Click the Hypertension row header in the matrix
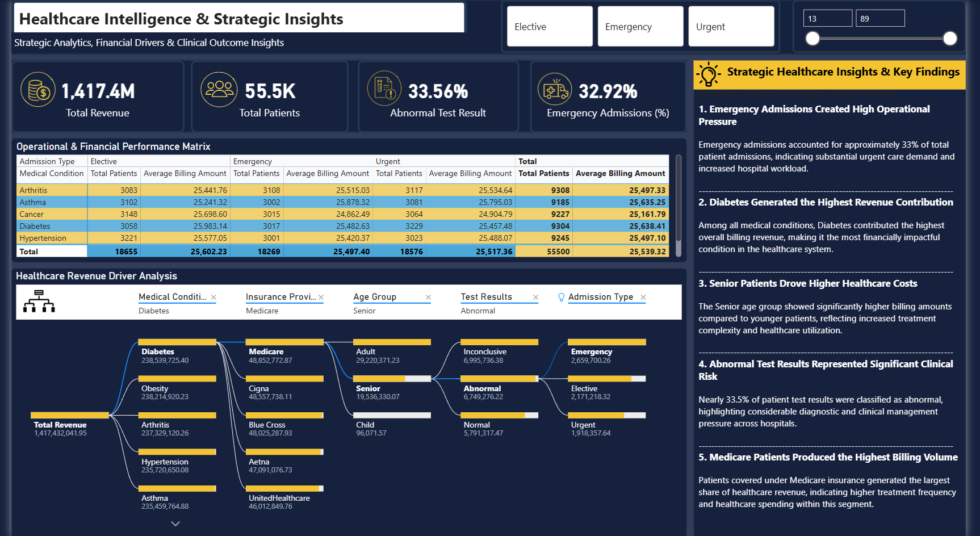This screenshot has height=536, width=980. coord(52,238)
